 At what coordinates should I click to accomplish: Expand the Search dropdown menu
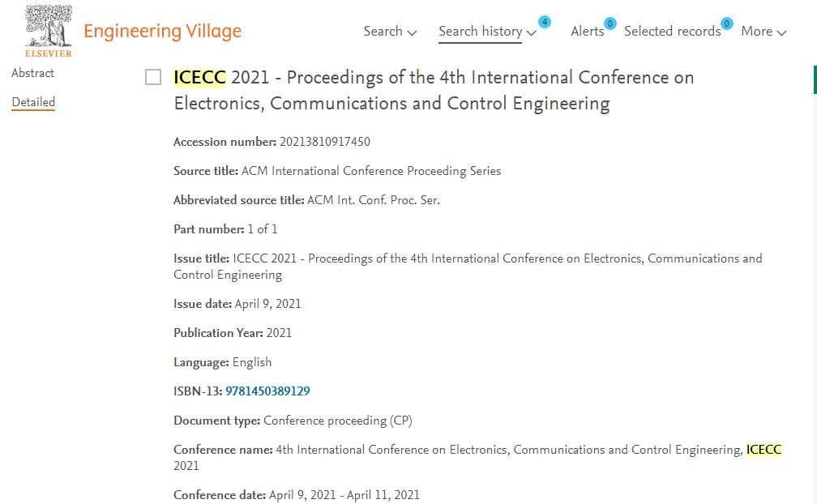coord(391,32)
